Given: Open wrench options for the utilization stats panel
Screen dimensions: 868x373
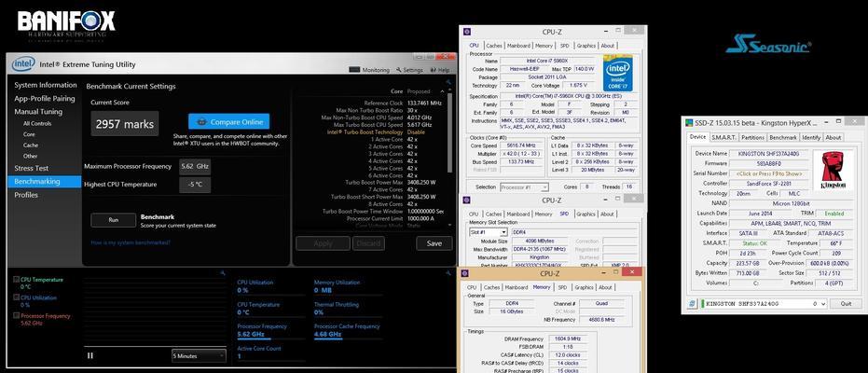Looking at the screenshot, I should (x=448, y=273).
